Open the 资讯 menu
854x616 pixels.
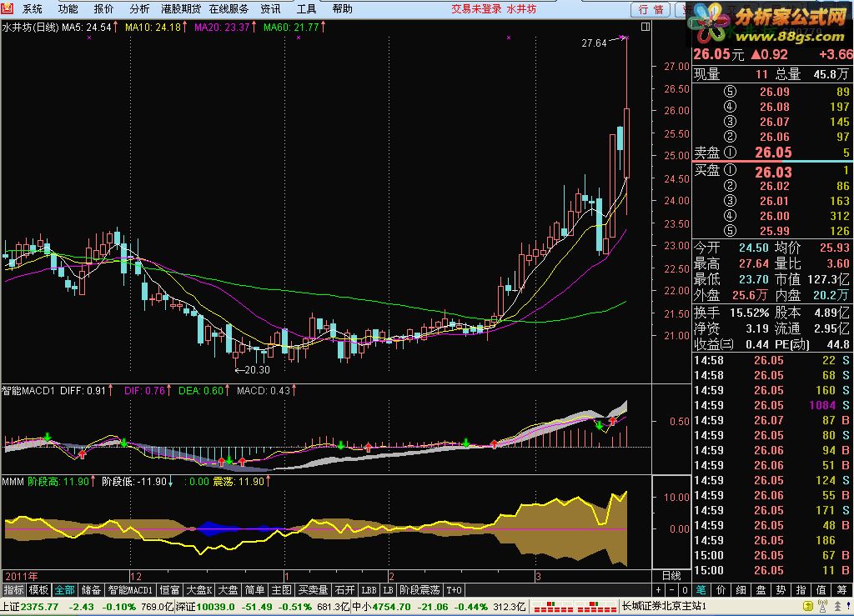pyautogui.click(x=271, y=8)
